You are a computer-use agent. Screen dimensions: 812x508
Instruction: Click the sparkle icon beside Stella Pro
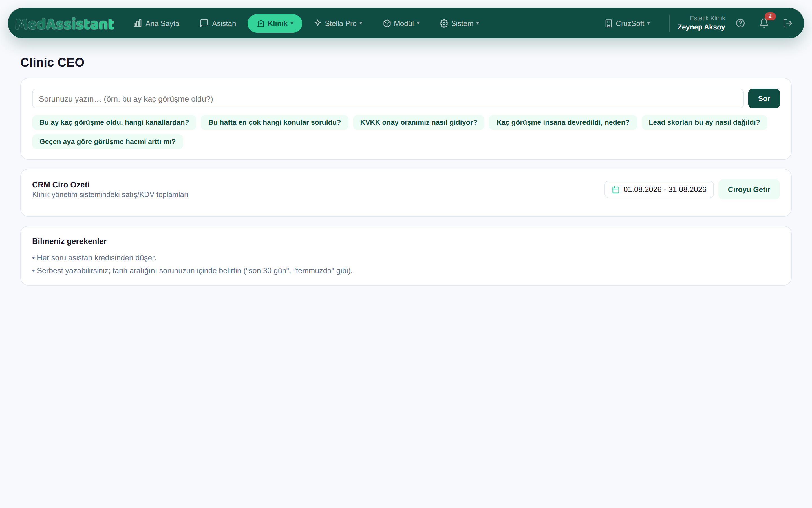pos(317,23)
